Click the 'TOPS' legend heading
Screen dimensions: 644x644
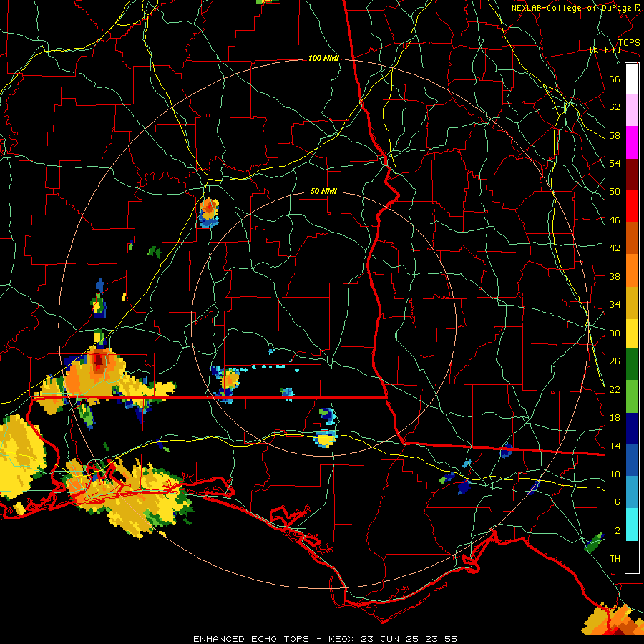[x=629, y=43]
